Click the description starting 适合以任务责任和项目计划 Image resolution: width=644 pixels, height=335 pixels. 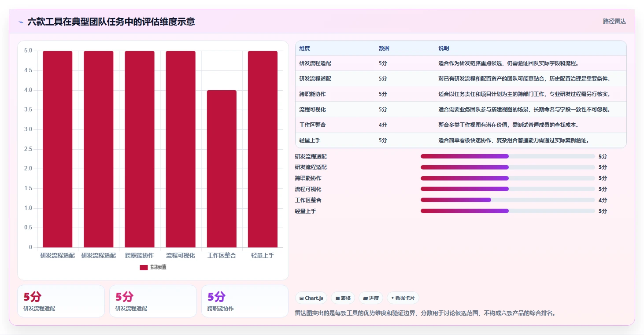(524, 94)
